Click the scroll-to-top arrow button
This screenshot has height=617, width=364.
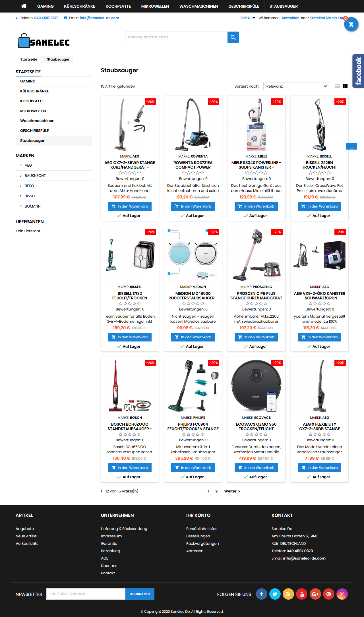click(x=351, y=146)
